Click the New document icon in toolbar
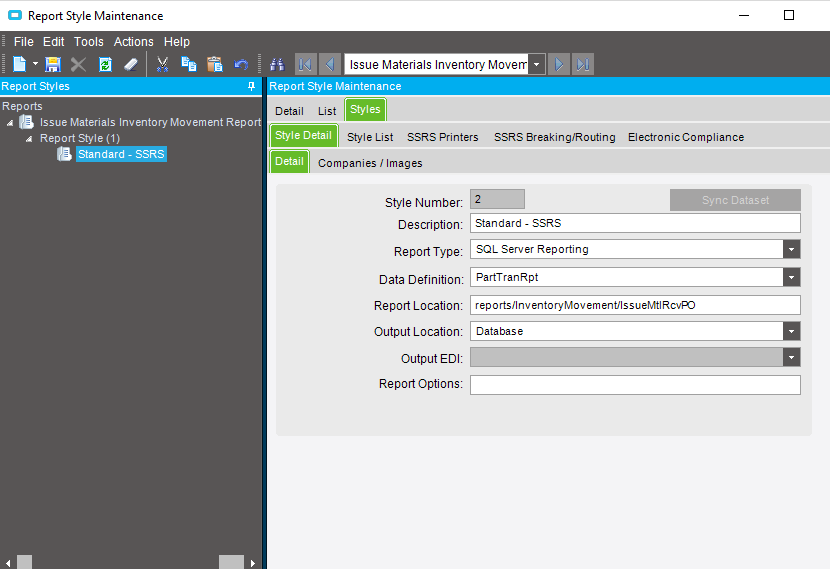 coord(19,64)
